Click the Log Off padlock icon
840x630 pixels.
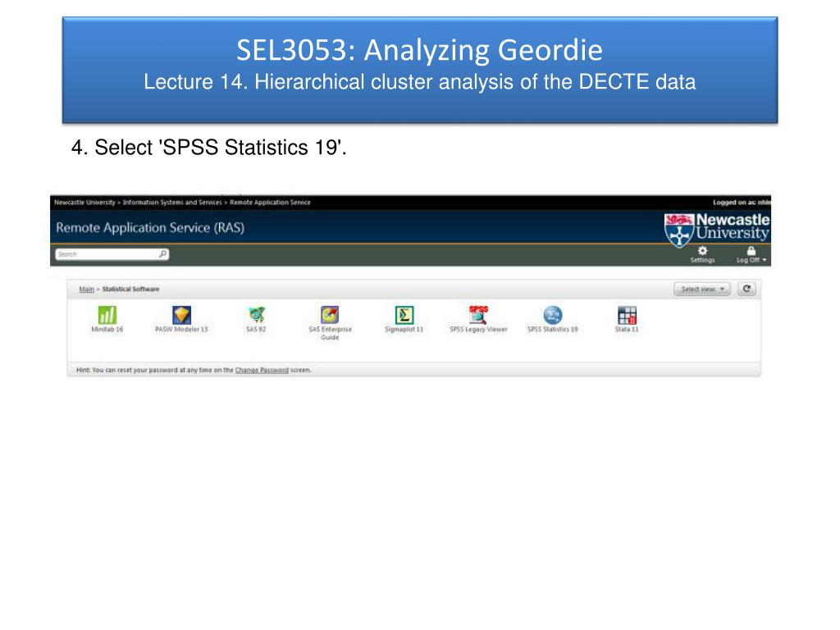(751, 251)
